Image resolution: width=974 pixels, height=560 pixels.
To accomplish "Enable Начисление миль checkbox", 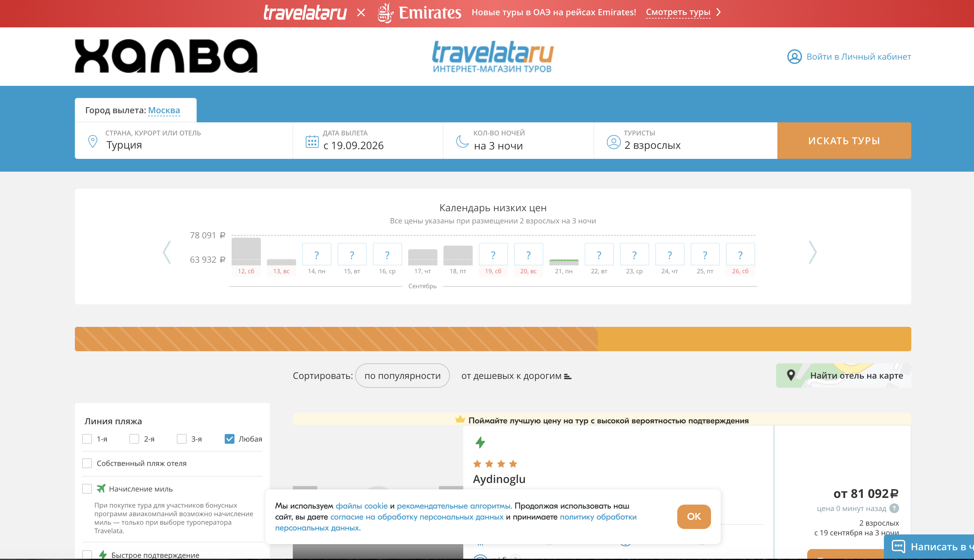I will 87,488.
